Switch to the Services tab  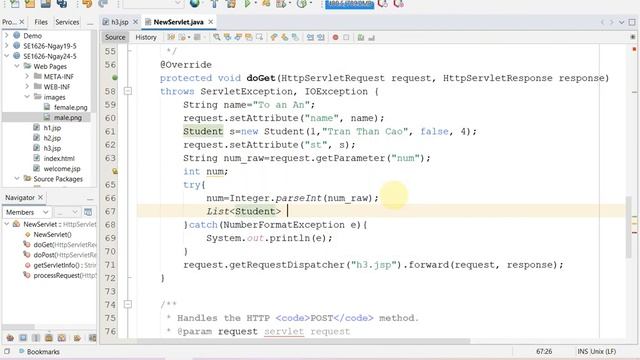tap(67, 22)
